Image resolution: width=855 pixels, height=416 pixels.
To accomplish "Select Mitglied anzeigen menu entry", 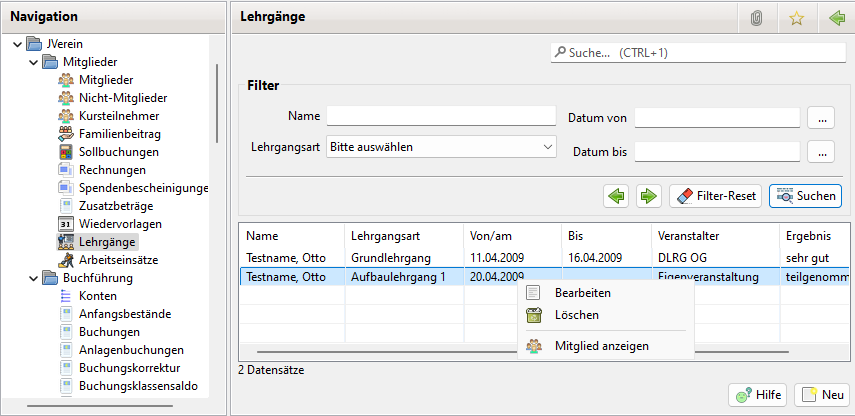I will click(x=601, y=346).
